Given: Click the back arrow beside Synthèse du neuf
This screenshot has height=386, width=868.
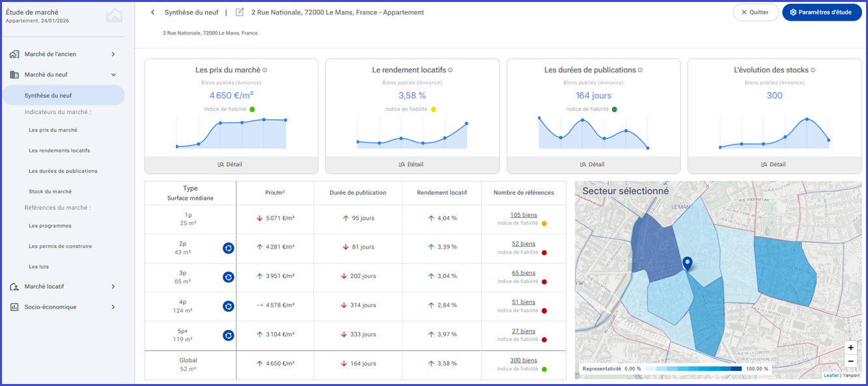Looking at the screenshot, I should click(x=152, y=12).
